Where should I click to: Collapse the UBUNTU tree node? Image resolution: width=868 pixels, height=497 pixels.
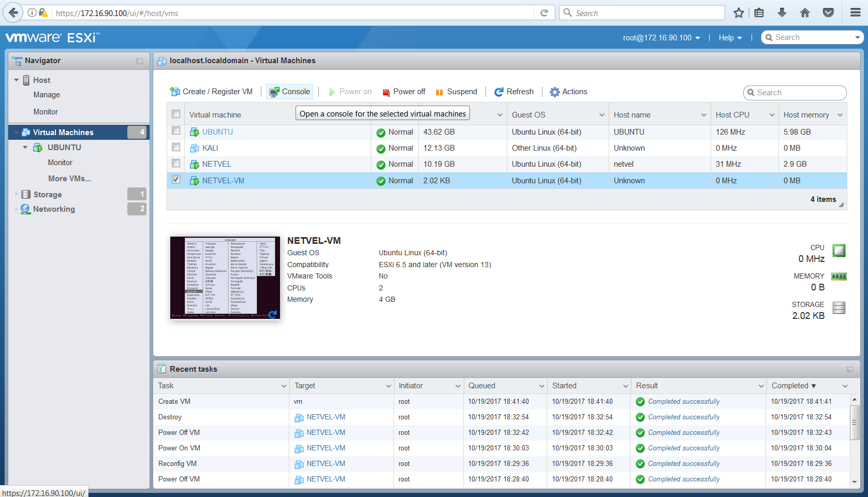coord(25,147)
